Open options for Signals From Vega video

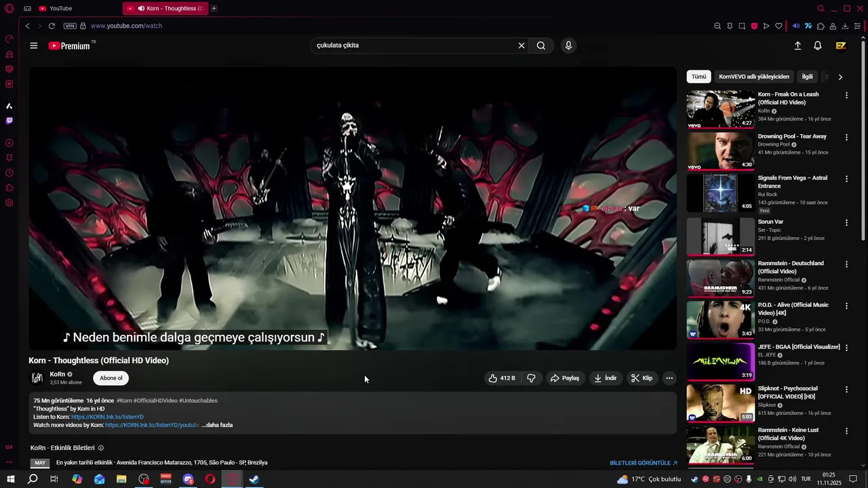coord(846,179)
